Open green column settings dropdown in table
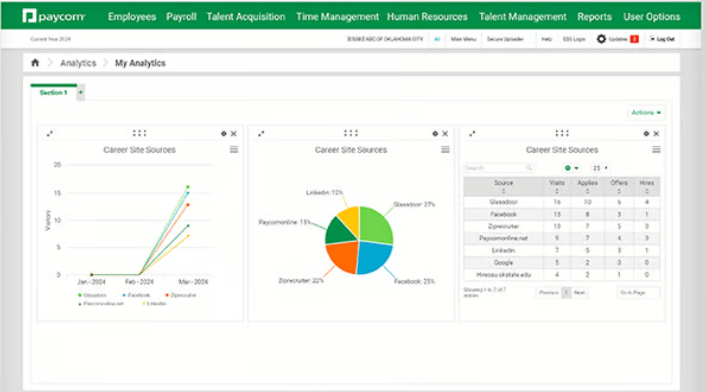This screenshot has height=392, width=706. coord(571,168)
